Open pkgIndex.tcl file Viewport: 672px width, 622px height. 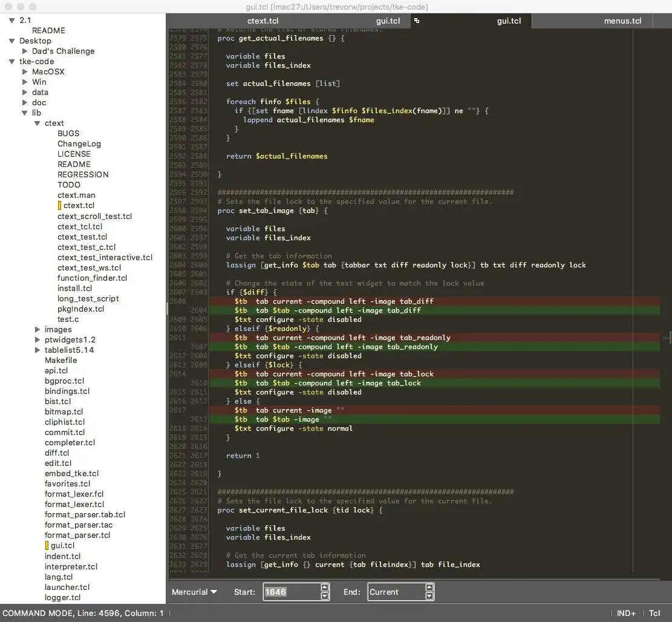[x=80, y=309]
